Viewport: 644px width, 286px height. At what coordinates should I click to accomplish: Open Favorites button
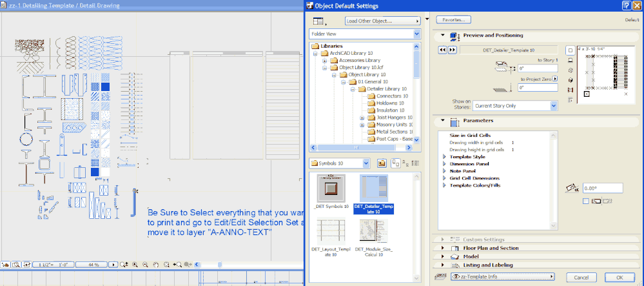click(x=453, y=20)
